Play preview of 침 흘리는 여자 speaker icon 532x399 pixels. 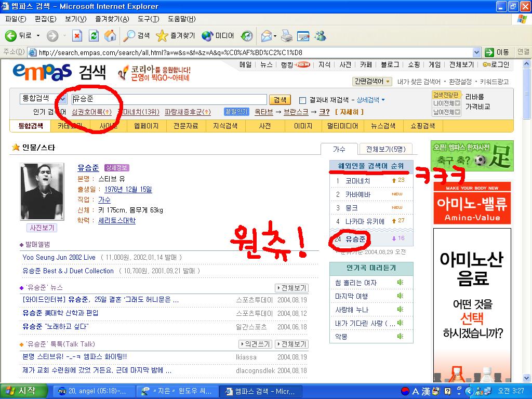click(x=401, y=282)
